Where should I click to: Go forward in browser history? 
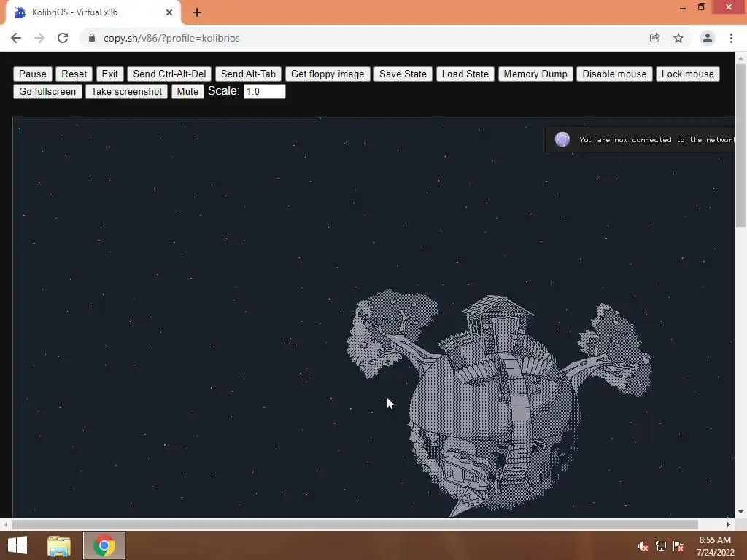coord(39,38)
